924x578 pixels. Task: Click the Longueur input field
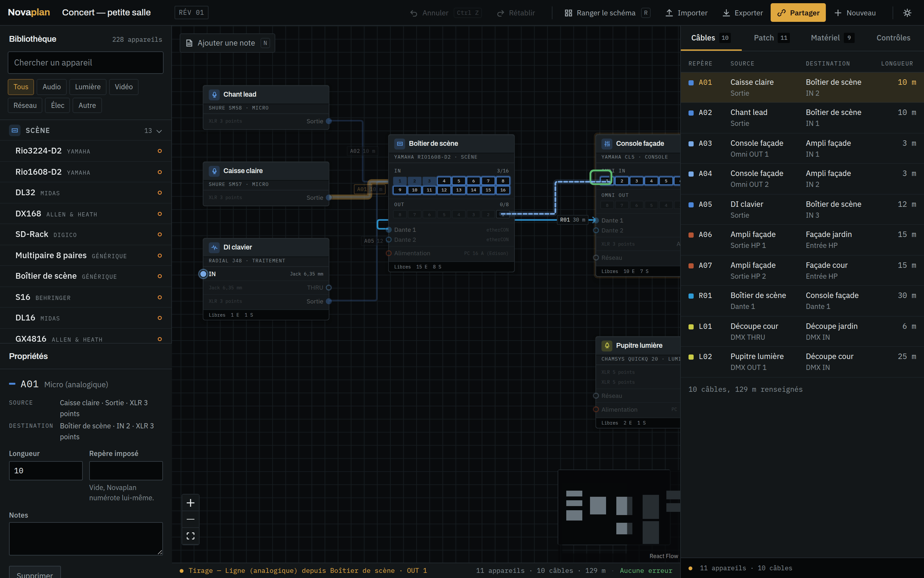click(46, 471)
